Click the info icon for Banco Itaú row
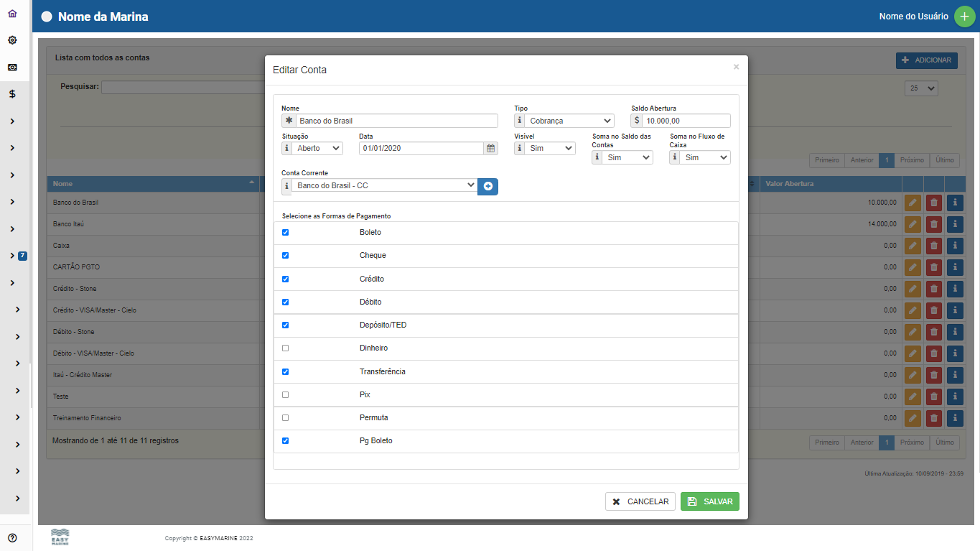Viewport: 980px width, 551px height. (x=955, y=224)
